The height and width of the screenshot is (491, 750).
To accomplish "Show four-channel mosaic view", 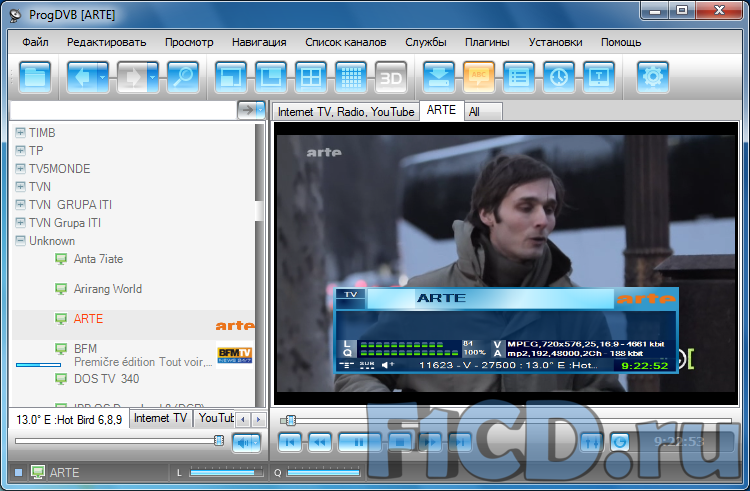I will coord(311,77).
